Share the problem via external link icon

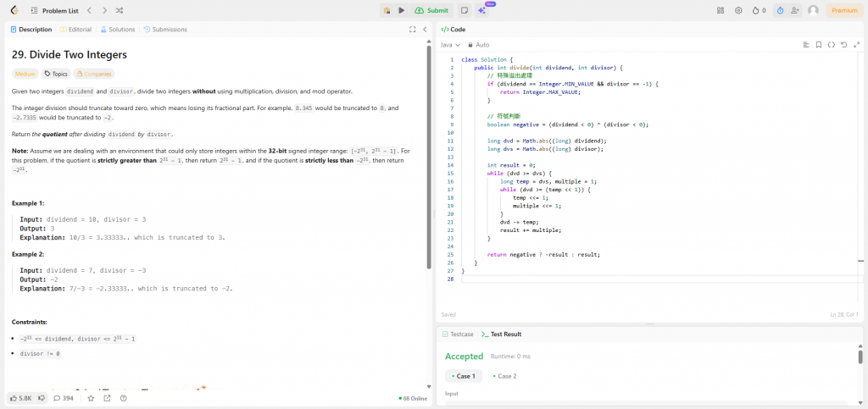coord(107,398)
